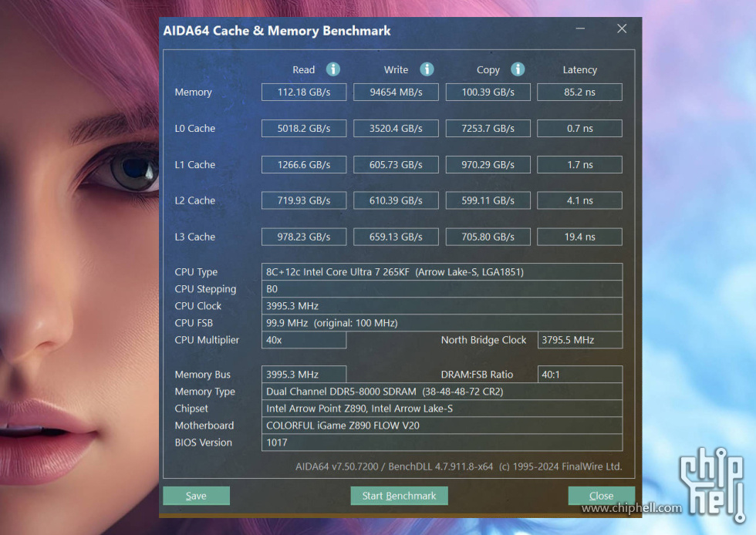Viewport: 756px width, 535px height.
Task: Select Memory write value 94654 MB/s
Action: point(396,92)
